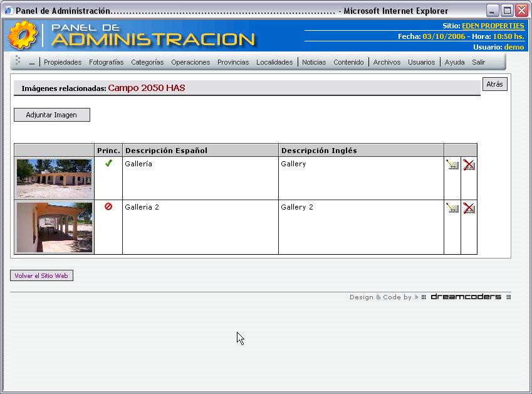Open the EDEN PROPERTIES site link
This screenshot has width=532, height=394.
[493, 26]
